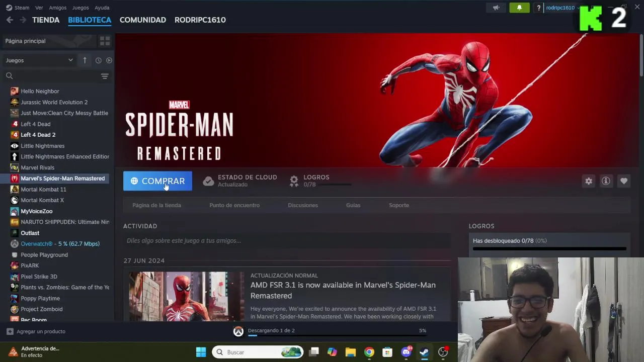The height and width of the screenshot is (362, 644).
Task: Click the achievements progress bar
Action: (549, 248)
